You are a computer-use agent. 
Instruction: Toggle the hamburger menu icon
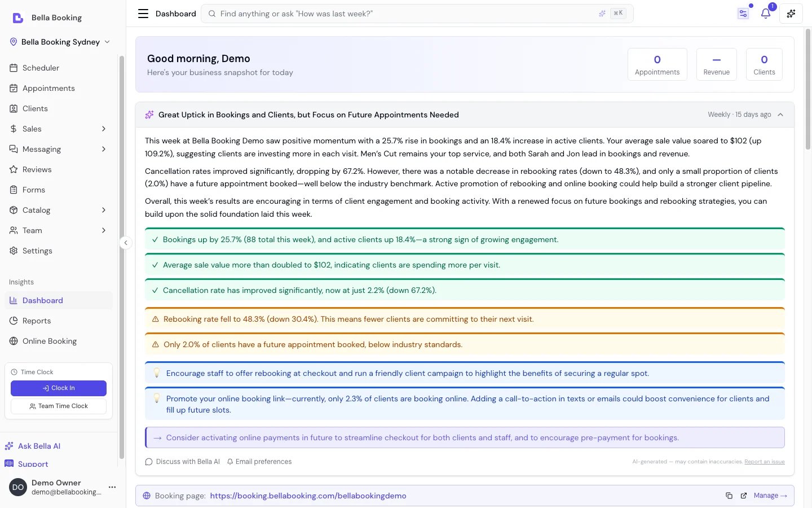[x=143, y=14]
